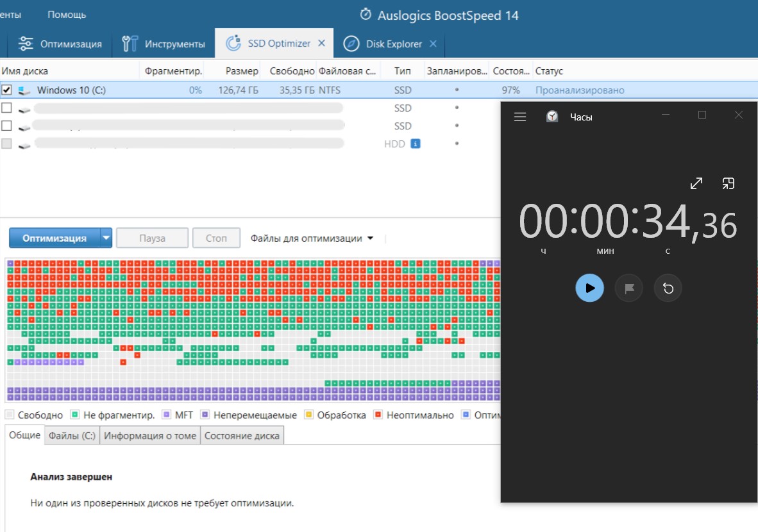758x532 pixels.
Task: Click the Disk Explorer compass icon
Action: (351, 44)
